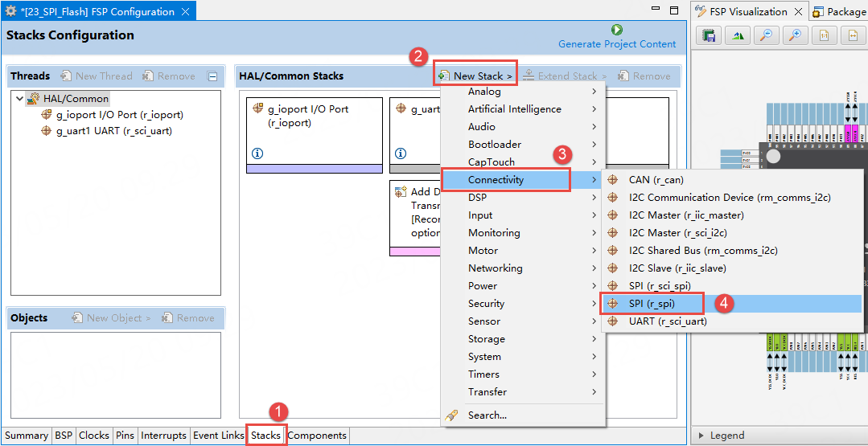Close the FSP Configuration editor tab
This screenshot has height=446, width=868.
(184, 12)
